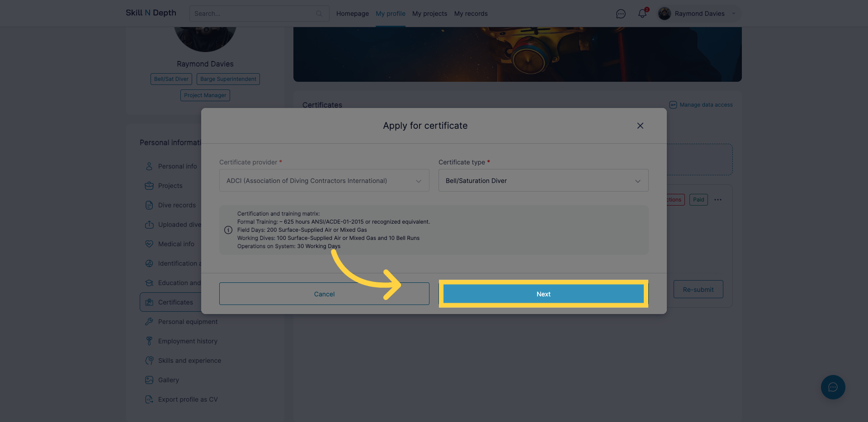Image resolution: width=868 pixels, height=422 pixels.
Task: Click the Uploaded dive upload icon
Action: coord(149,225)
